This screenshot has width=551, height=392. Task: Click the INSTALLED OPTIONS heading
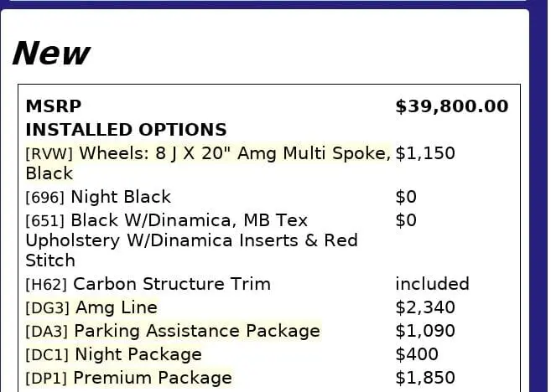pos(126,130)
